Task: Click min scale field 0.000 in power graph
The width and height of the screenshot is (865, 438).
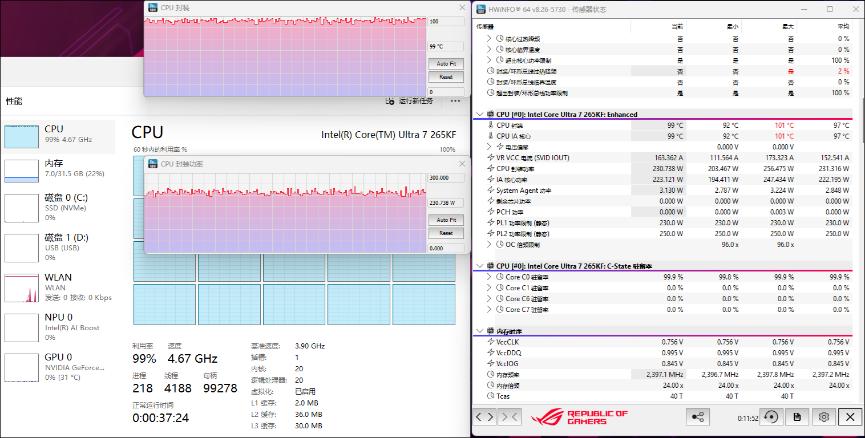Action: coord(446,248)
